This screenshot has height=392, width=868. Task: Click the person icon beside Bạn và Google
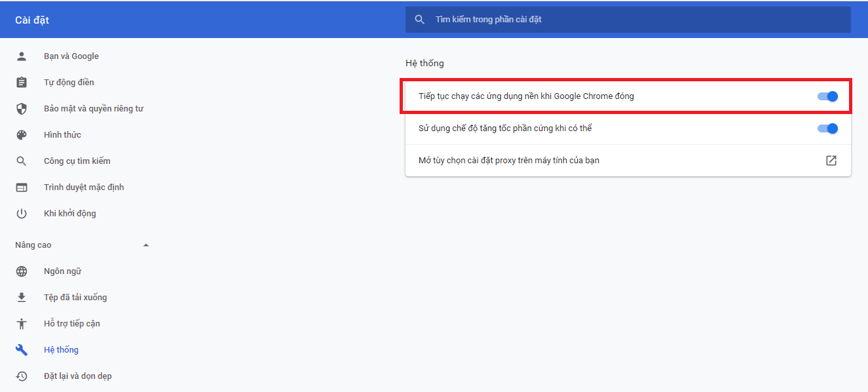pyautogui.click(x=22, y=56)
